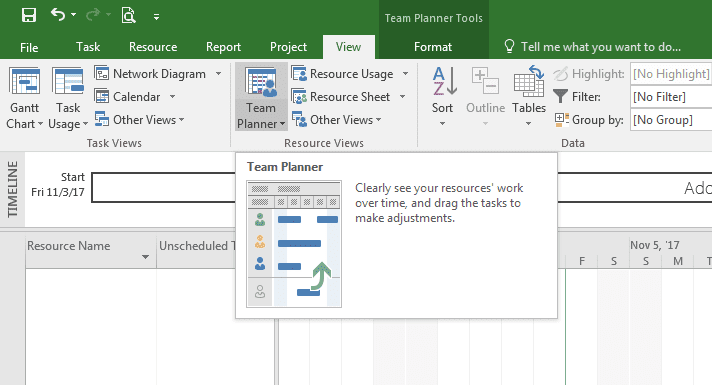
Task: Click the Tables icon
Action: pos(529,81)
